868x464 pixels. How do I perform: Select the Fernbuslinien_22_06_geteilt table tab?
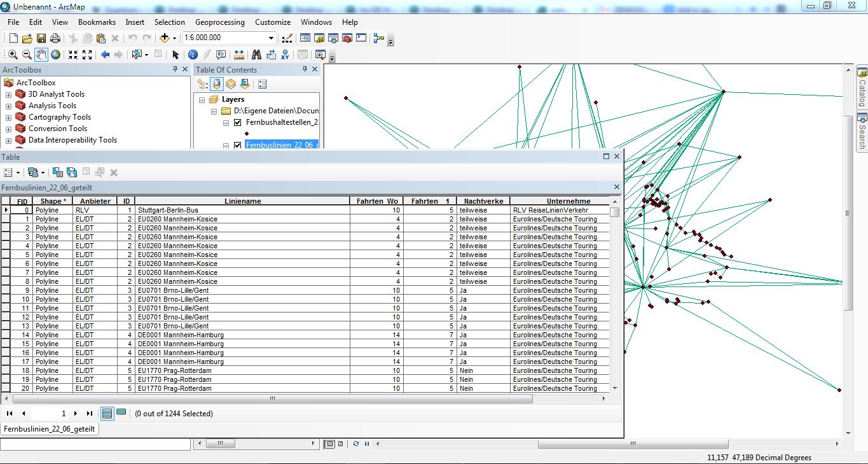50,429
